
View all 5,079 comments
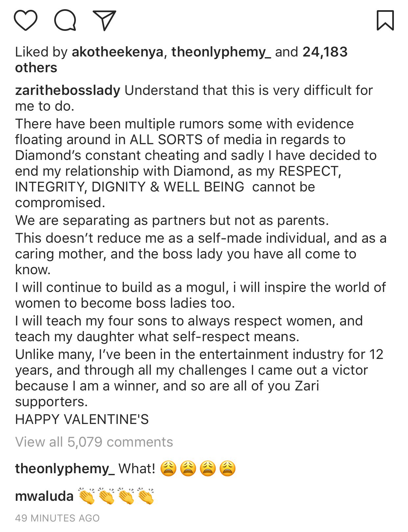coord(94,442)
